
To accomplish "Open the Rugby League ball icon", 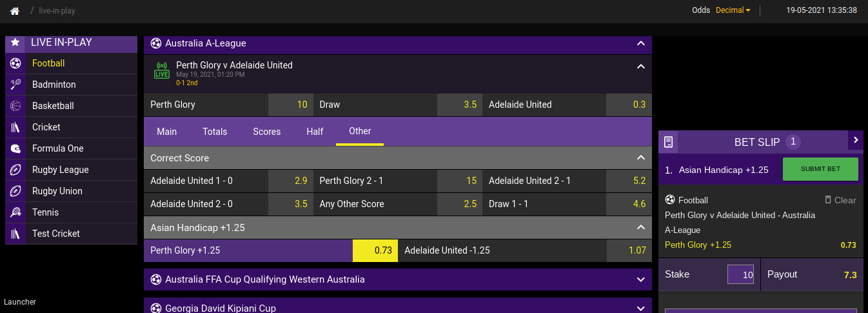I will [16, 170].
